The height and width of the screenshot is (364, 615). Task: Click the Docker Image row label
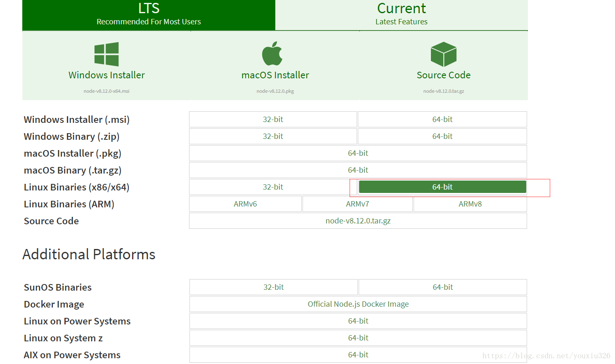54,304
